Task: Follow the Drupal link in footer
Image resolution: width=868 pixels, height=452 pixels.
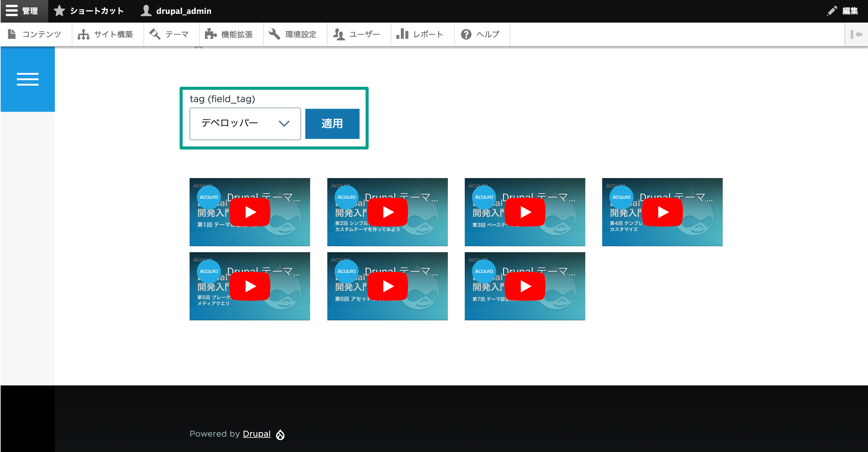Action: point(256,434)
